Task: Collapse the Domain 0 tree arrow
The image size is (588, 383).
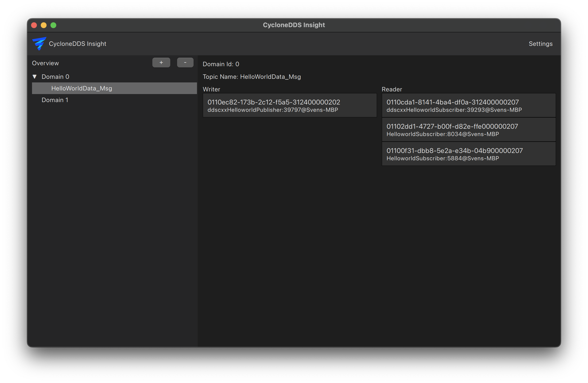Action: [35, 77]
